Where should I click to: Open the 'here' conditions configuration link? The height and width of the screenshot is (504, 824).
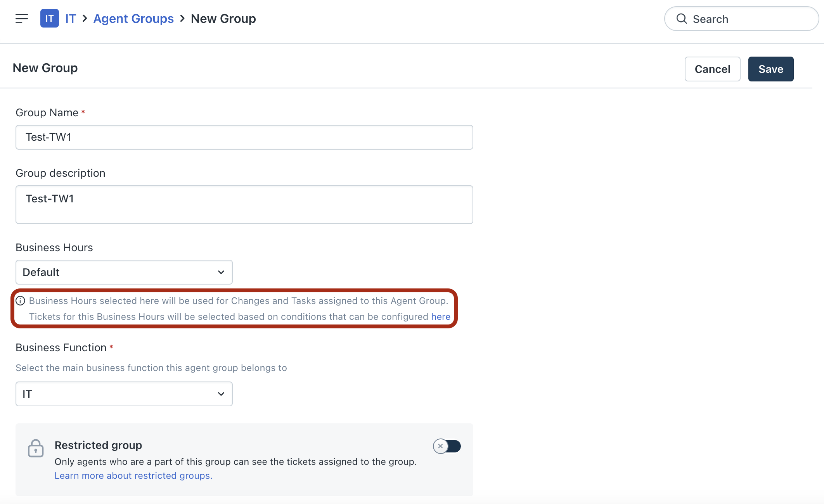click(x=441, y=317)
